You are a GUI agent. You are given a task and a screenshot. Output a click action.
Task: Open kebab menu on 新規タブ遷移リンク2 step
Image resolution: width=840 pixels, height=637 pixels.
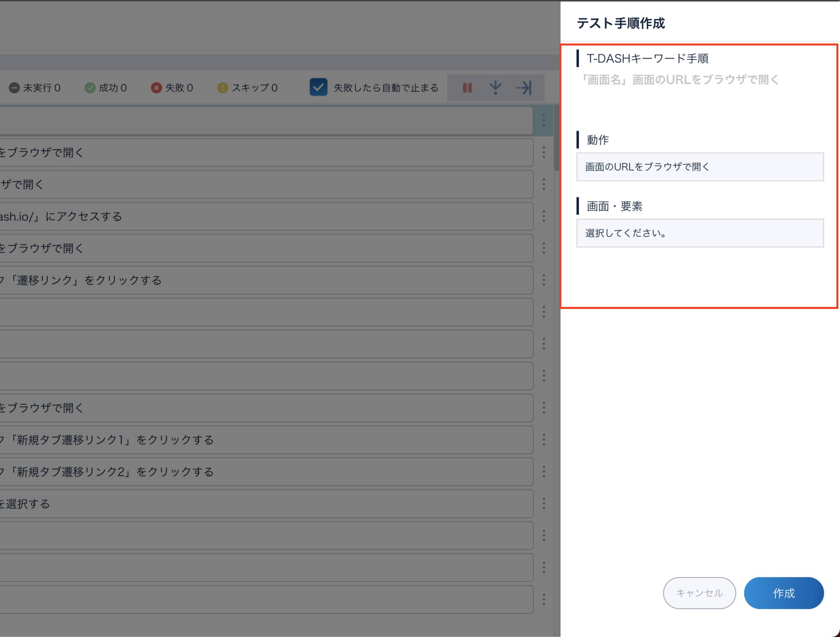click(x=544, y=472)
